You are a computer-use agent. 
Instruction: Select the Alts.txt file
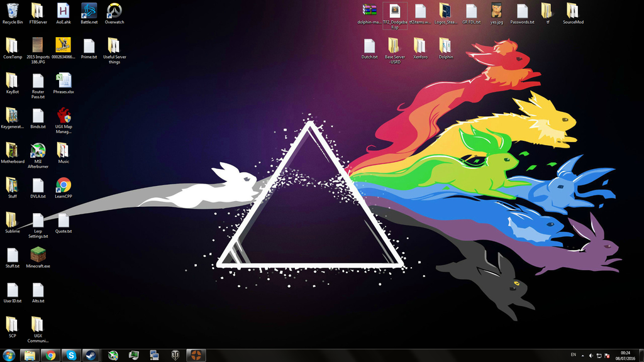pyautogui.click(x=38, y=293)
